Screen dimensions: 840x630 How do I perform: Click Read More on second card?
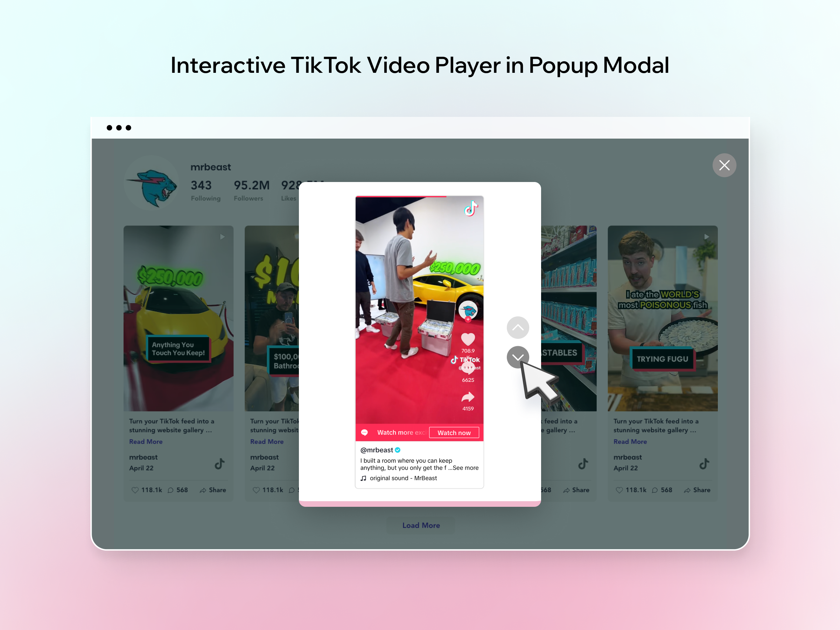[267, 442]
